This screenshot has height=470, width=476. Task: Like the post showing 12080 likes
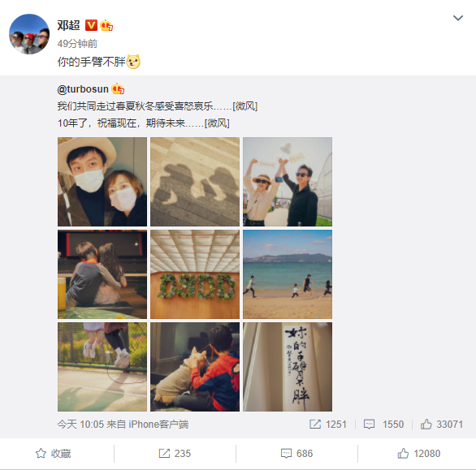(x=419, y=454)
